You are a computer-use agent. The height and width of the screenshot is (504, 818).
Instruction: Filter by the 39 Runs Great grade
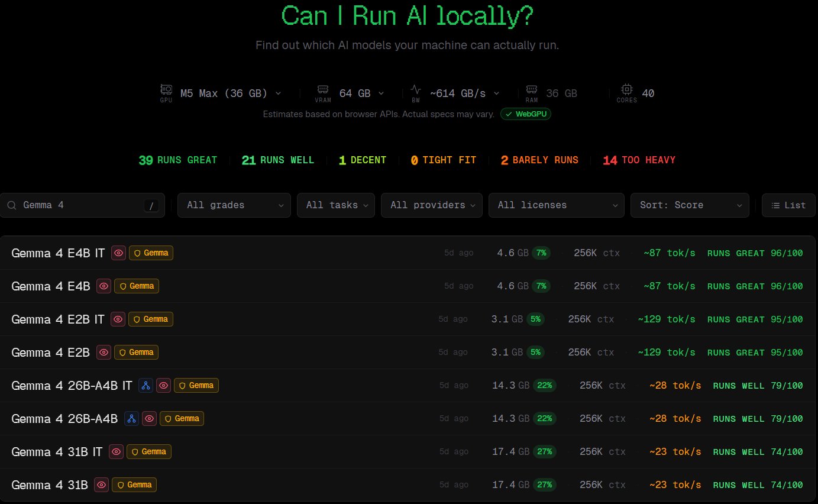point(177,160)
